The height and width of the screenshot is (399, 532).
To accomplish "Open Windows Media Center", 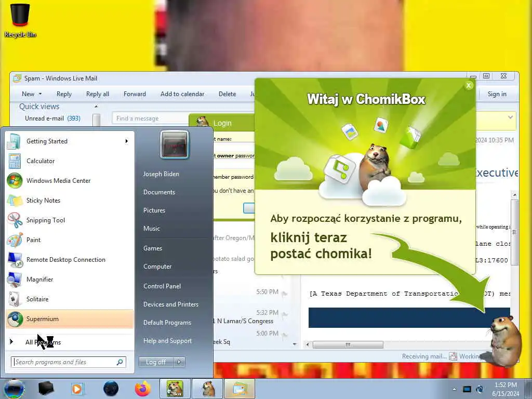I will click(70, 180).
